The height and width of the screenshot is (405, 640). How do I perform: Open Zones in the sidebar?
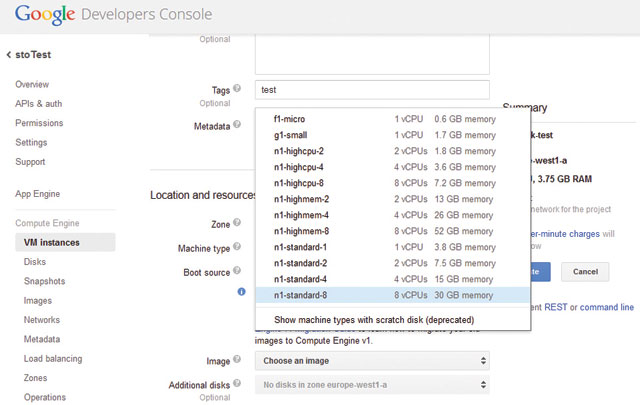coord(36,378)
